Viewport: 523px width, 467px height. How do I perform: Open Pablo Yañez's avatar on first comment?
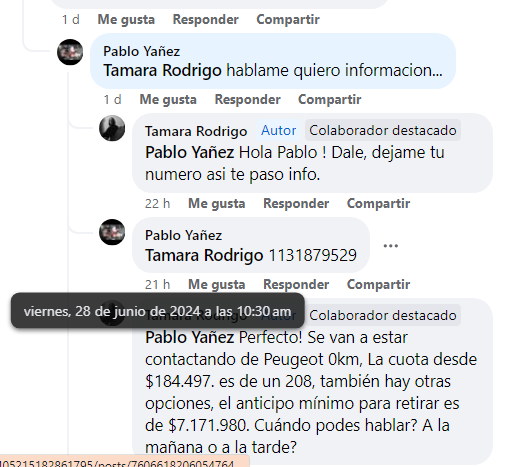pos(70,52)
